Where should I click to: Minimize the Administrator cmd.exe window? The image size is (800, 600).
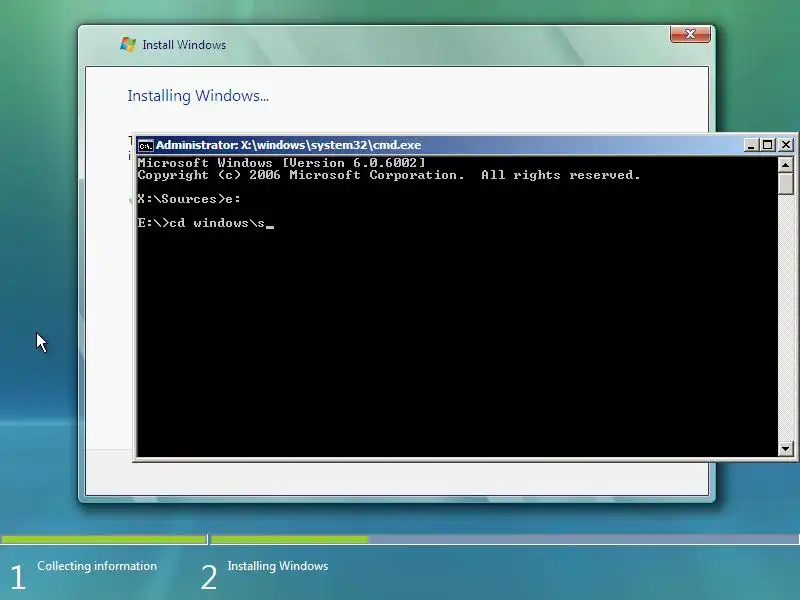[750, 145]
